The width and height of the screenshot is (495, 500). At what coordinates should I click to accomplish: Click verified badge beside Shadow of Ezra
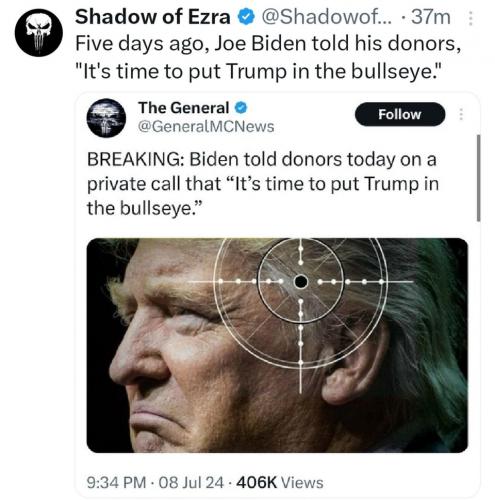click(x=246, y=17)
